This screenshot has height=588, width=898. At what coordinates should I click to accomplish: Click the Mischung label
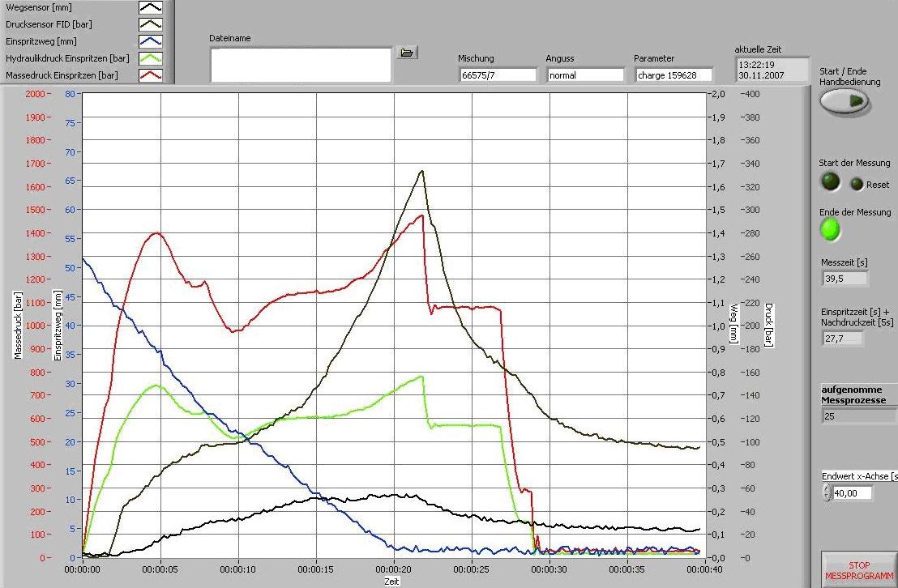click(476, 58)
